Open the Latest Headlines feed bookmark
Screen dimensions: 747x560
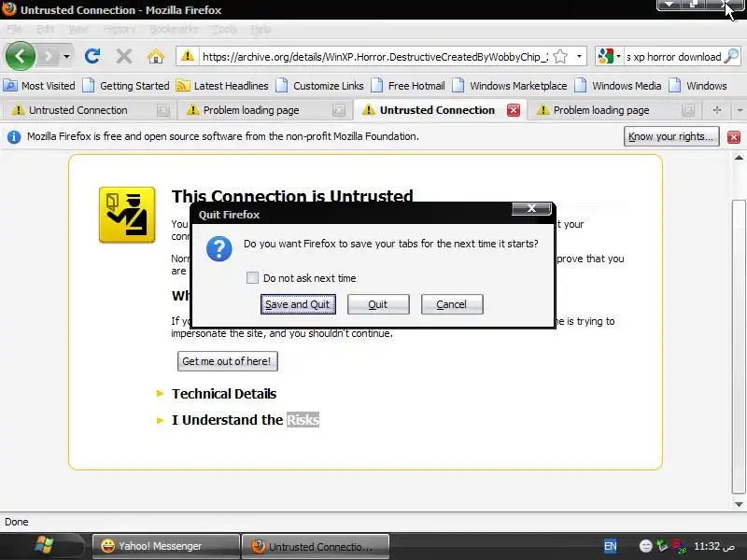tap(222, 86)
